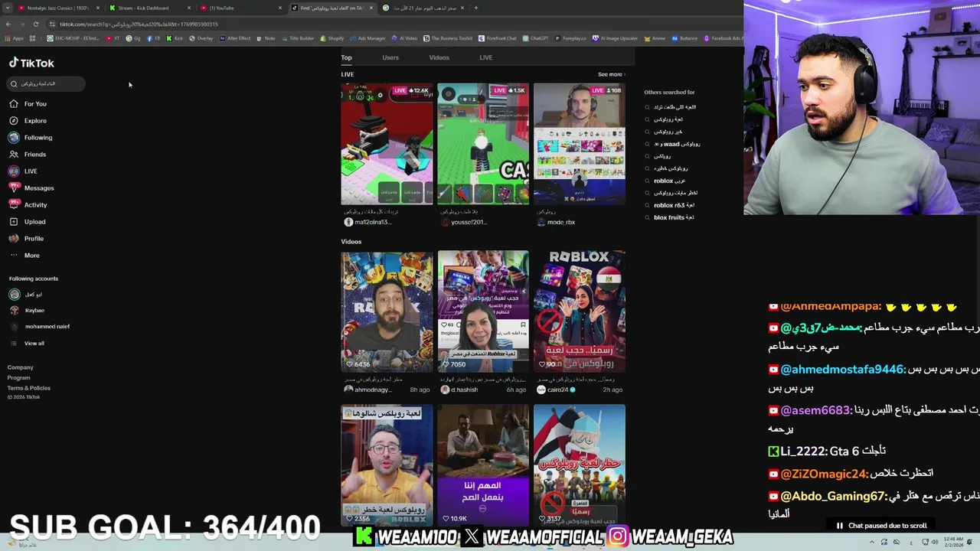Open LIVE from the sidebar
The width and height of the screenshot is (980, 551).
tap(23, 171)
